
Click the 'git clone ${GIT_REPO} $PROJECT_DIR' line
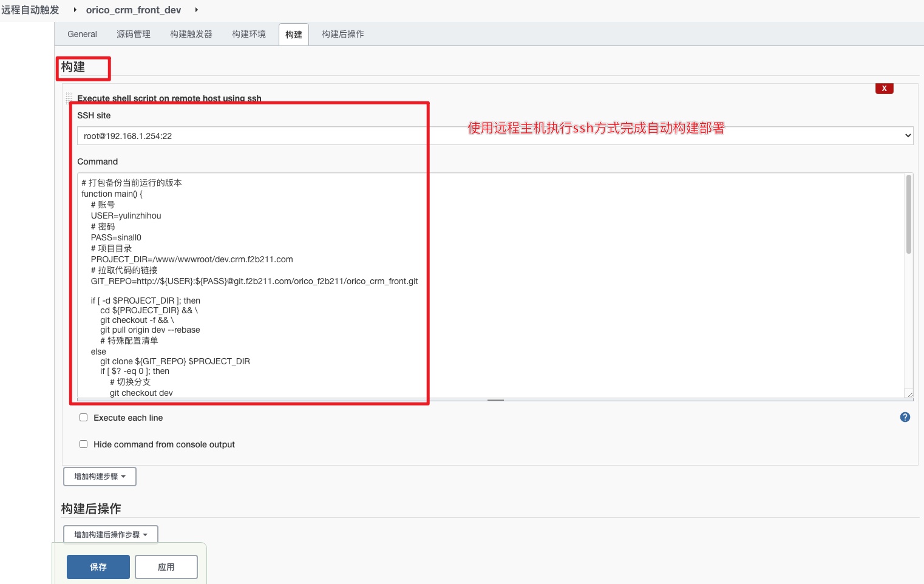pyautogui.click(x=175, y=361)
